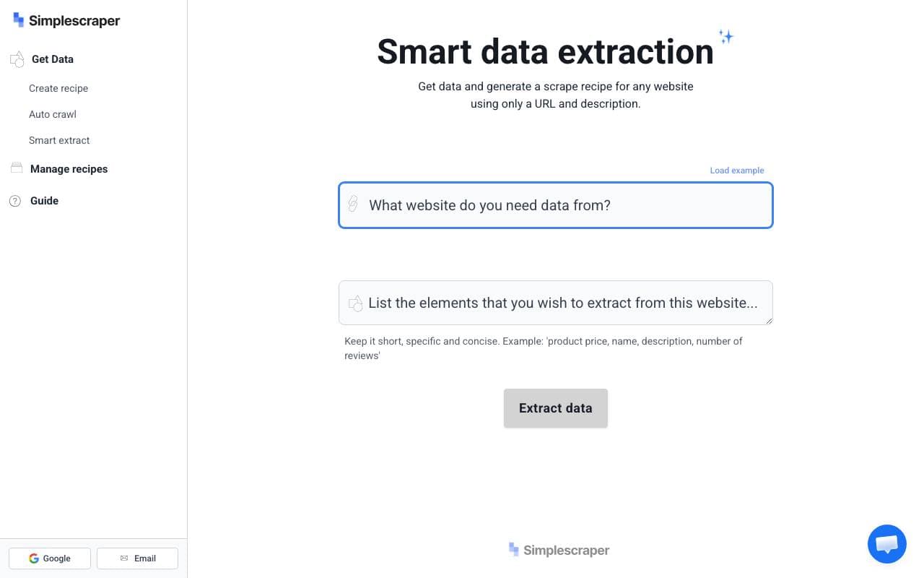Screen dimensions: 924x578
Task: Click the Load example link
Action: pyautogui.click(x=737, y=171)
